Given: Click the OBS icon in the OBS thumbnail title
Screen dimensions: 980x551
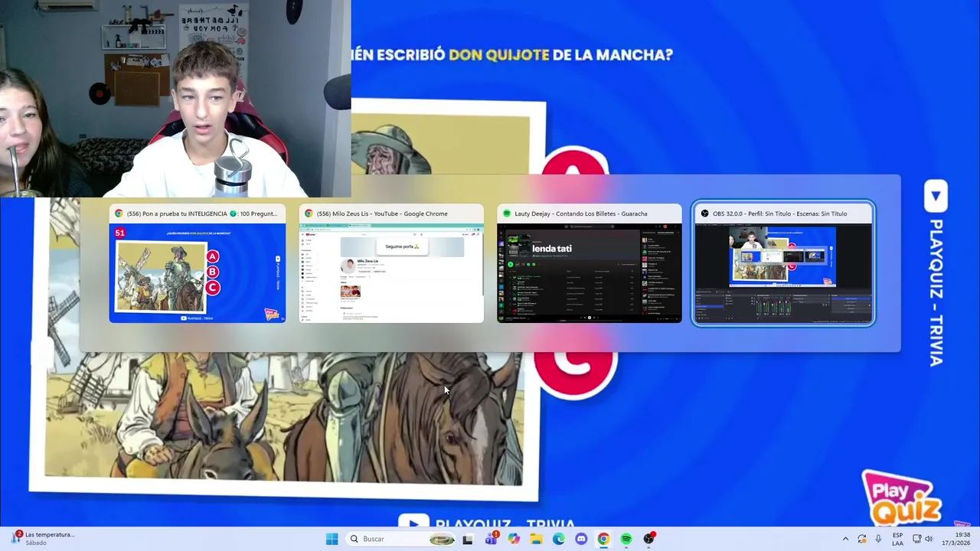Looking at the screenshot, I should 705,214.
